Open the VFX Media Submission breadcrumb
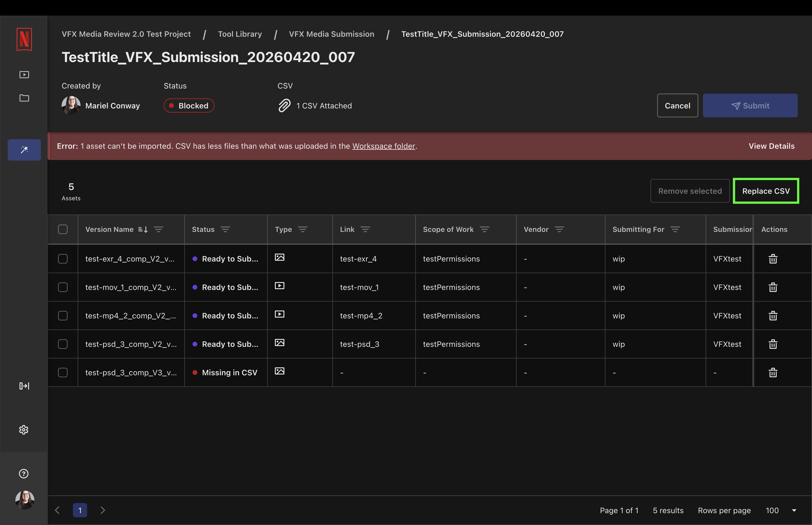This screenshot has width=812, height=525. point(332,34)
